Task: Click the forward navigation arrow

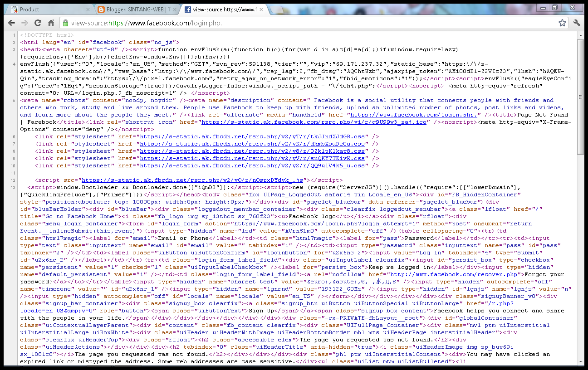Action: (25, 23)
